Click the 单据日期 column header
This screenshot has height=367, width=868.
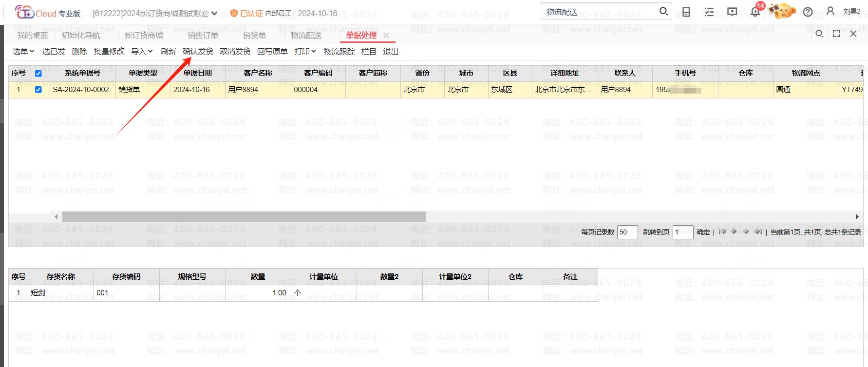pos(198,73)
